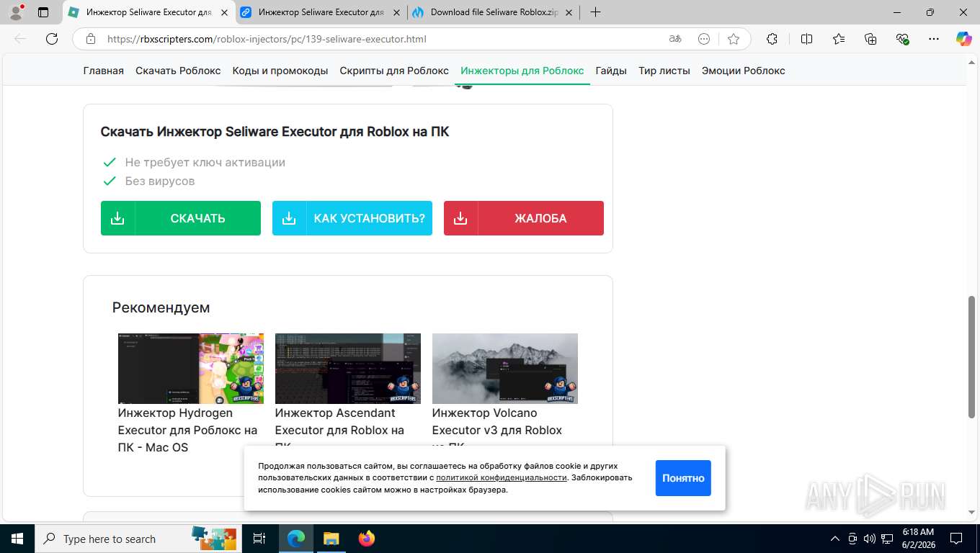Add page to favorites star icon

[734, 39]
